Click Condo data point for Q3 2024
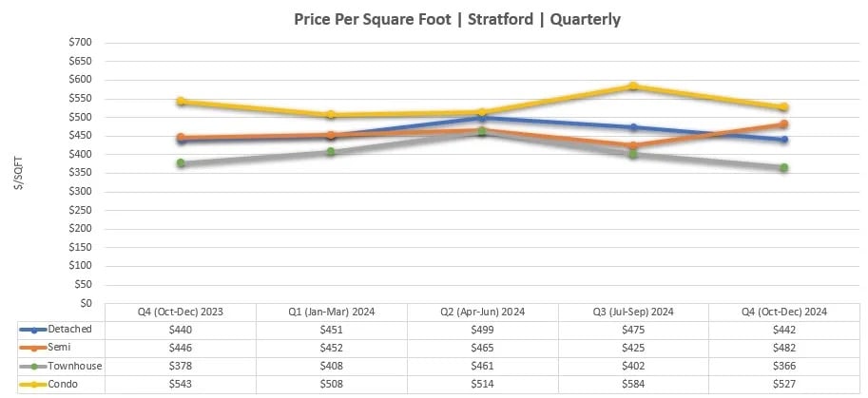 633,86
